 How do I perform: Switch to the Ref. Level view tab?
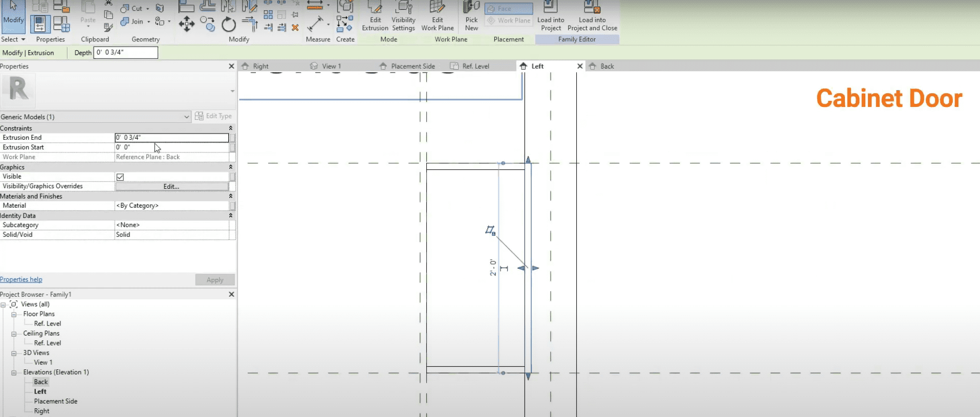coord(475,66)
